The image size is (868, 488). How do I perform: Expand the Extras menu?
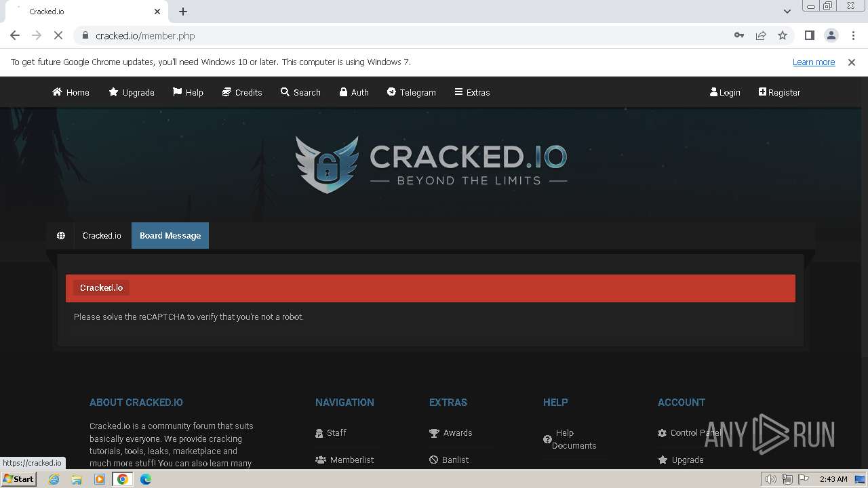(472, 92)
